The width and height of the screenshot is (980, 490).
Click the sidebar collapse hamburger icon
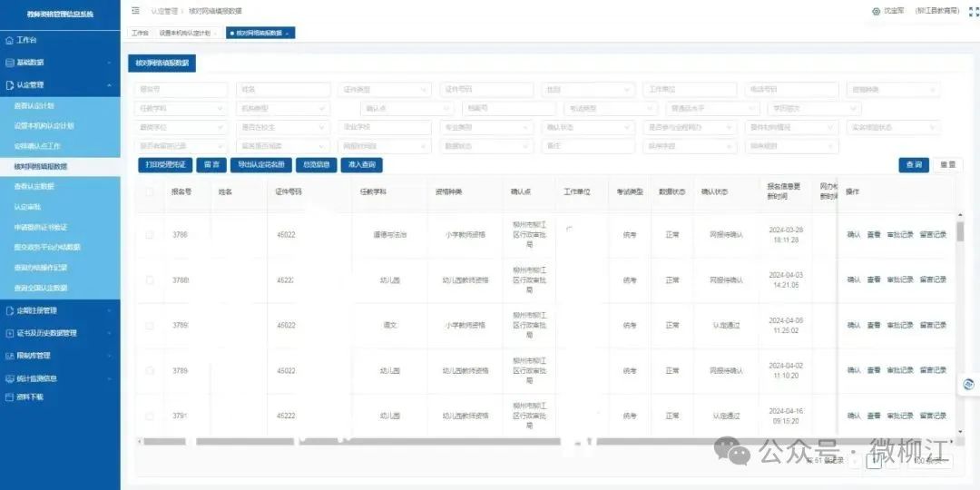tap(135, 11)
